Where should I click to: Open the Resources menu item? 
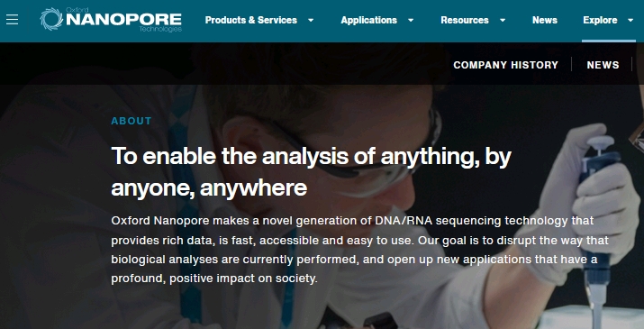(x=465, y=20)
